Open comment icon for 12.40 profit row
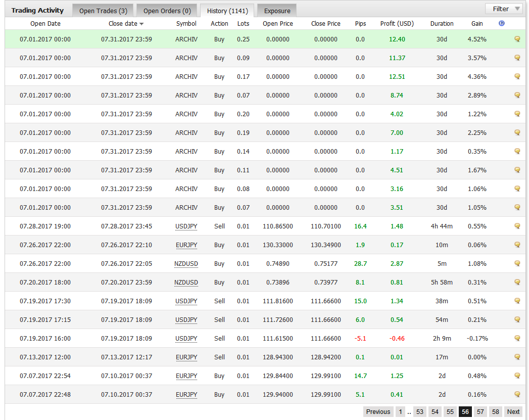This screenshot has height=420, width=529. point(517,39)
